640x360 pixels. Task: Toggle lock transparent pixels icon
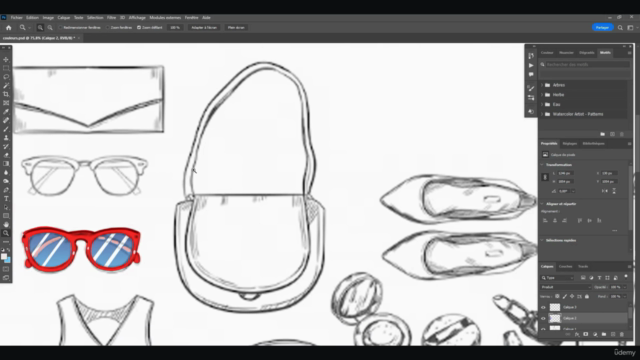coord(557,296)
